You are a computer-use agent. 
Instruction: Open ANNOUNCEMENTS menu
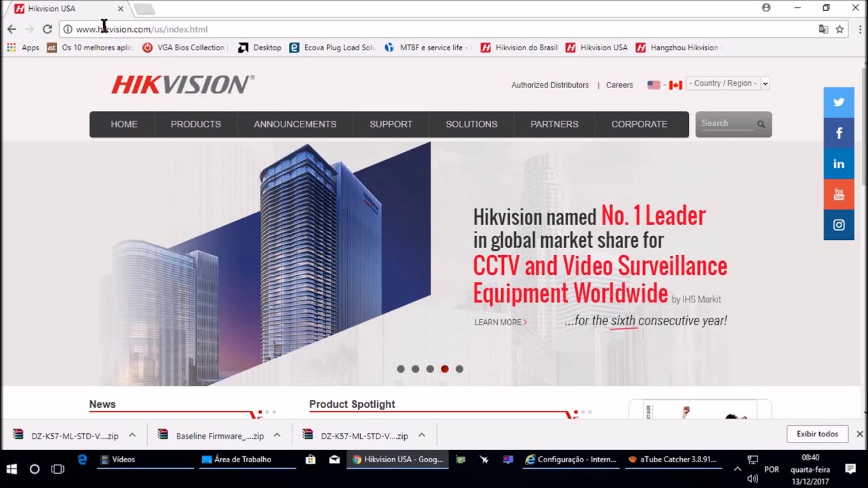click(x=295, y=124)
